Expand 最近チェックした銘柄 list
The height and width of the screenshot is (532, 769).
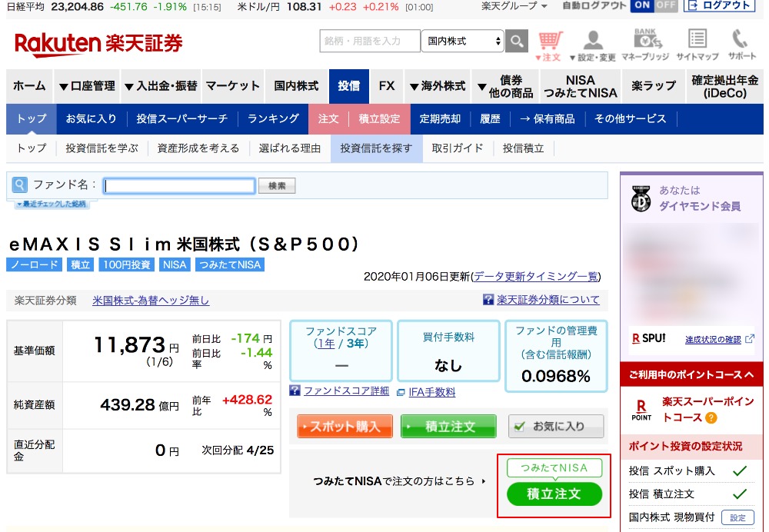52,204
